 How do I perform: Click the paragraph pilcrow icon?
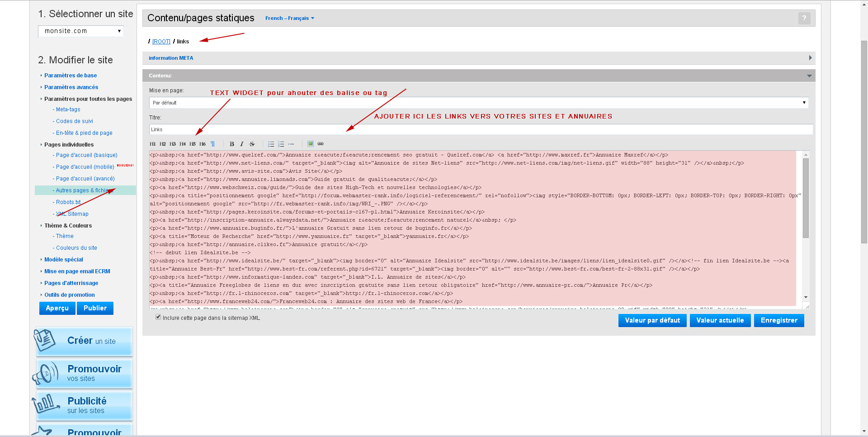click(x=212, y=144)
